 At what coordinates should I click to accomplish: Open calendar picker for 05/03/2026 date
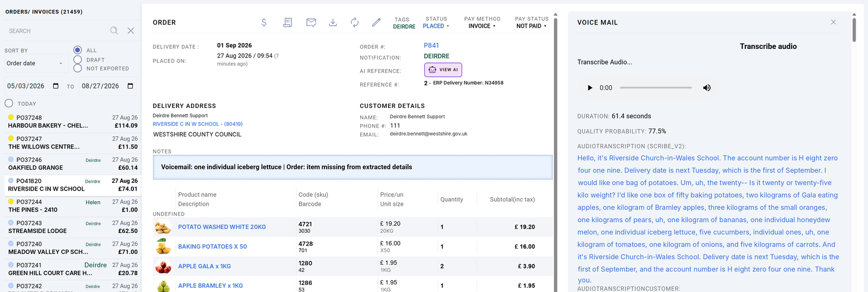point(56,86)
